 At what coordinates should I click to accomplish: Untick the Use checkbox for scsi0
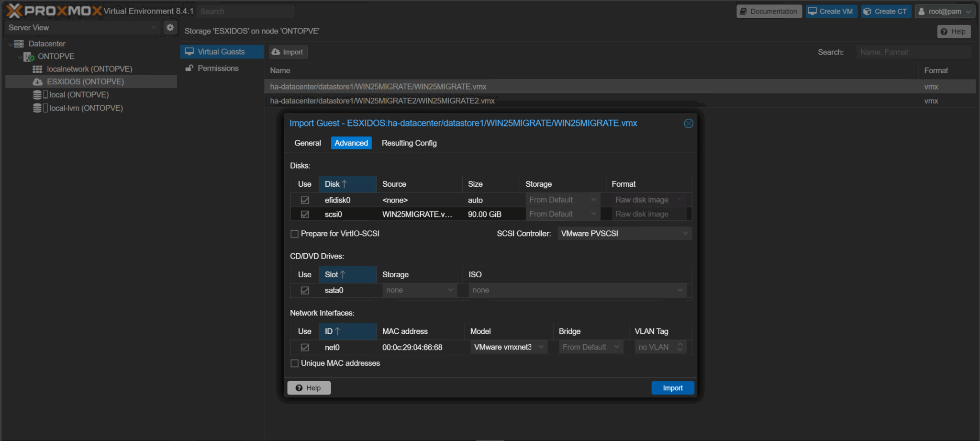tap(305, 215)
